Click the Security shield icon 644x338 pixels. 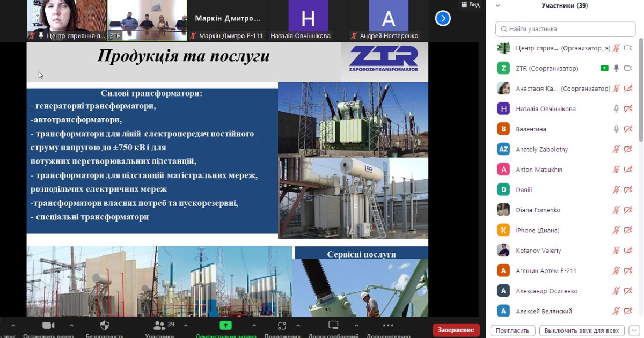coord(105,326)
